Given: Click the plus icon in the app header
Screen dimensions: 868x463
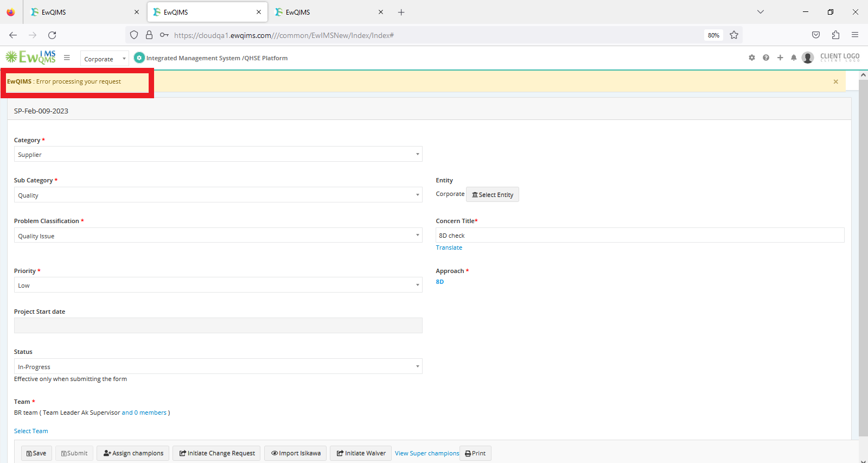Looking at the screenshot, I should pyautogui.click(x=780, y=58).
